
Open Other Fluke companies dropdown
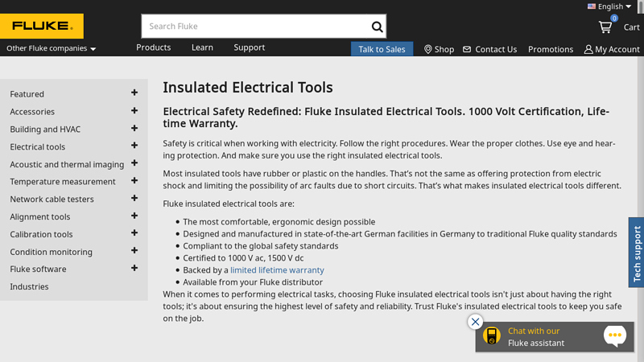(x=51, y=48)
